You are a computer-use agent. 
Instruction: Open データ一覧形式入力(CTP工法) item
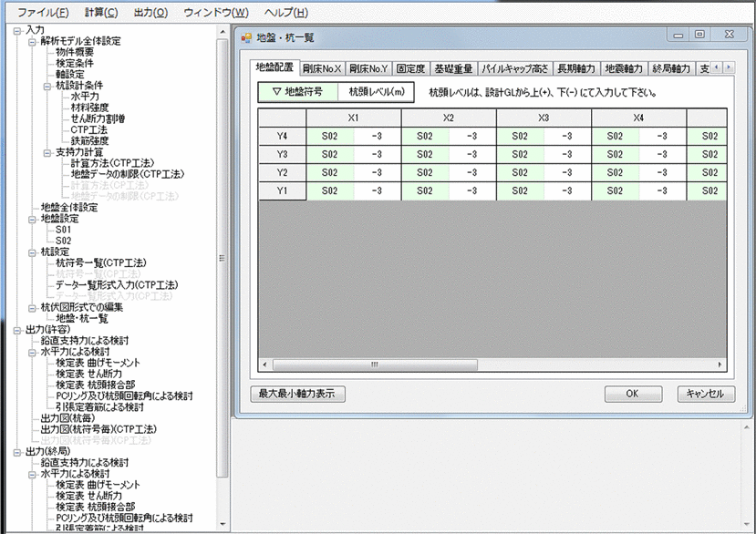click(x=117, y=285)
